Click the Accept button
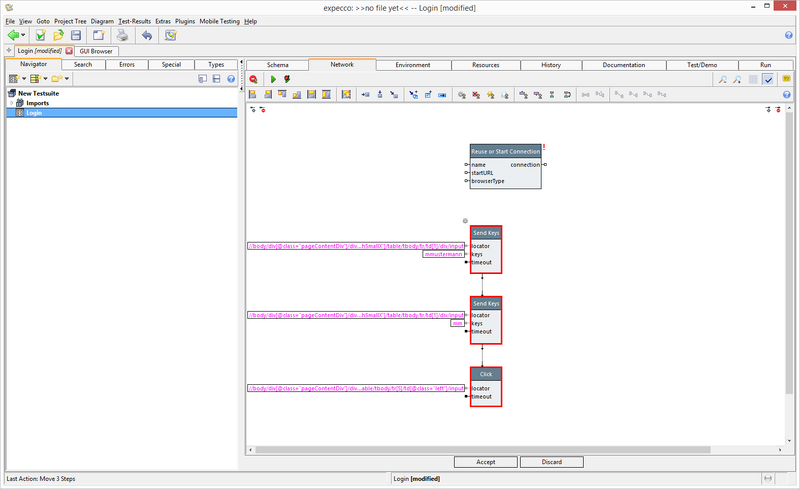The height and width of the screenshot is (489, 800). pos(485,462)
